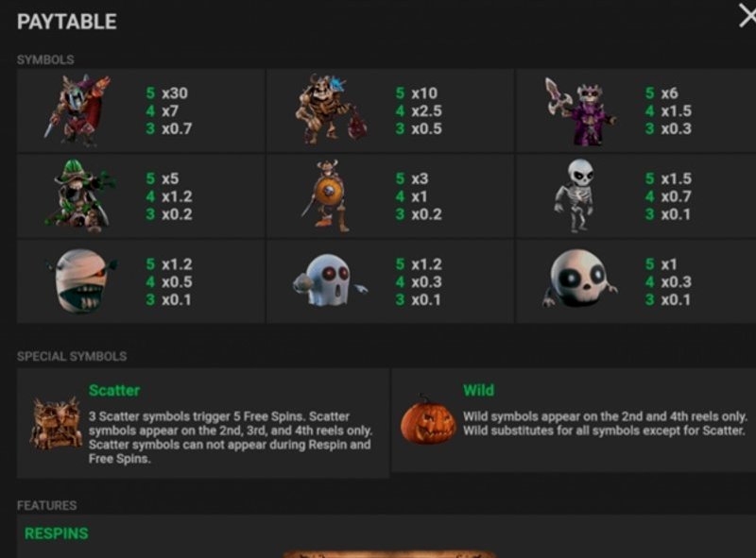Click the PAYTABLE title
The height and width of the screenshot is (558, 756).
[67, 22]
